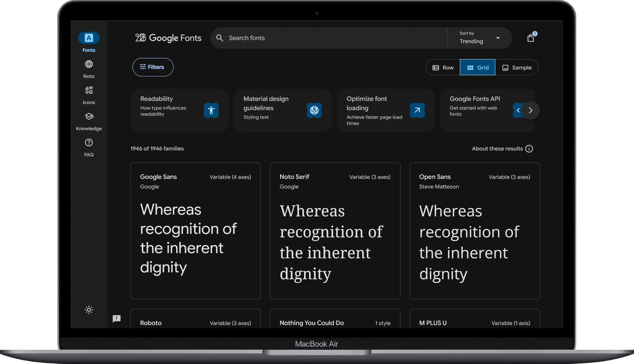Toggle the light/dark theme sun icon
The image size is (634, 364).
tap(89, 310)
